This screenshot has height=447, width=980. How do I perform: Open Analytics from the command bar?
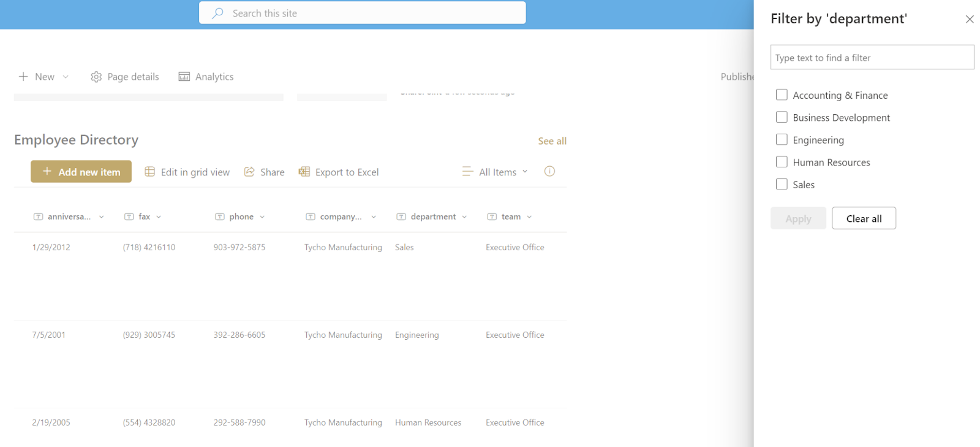(206, 77)
